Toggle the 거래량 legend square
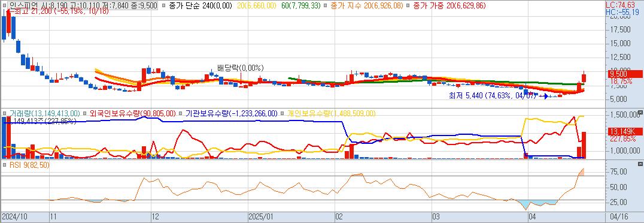Screen dimensions: 644x223 pyautogui.click(x=5, y=113)
